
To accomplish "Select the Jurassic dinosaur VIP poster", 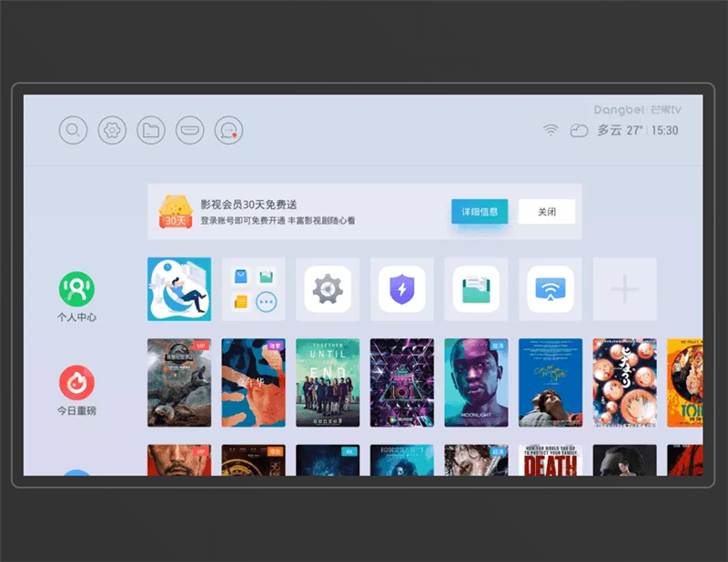I will click(x=179, y=383).
